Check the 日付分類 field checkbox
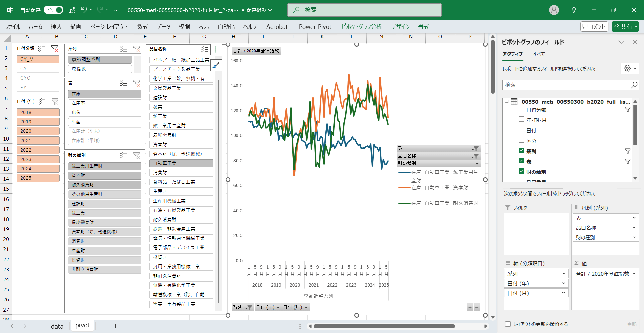 [x=521, y=109]
